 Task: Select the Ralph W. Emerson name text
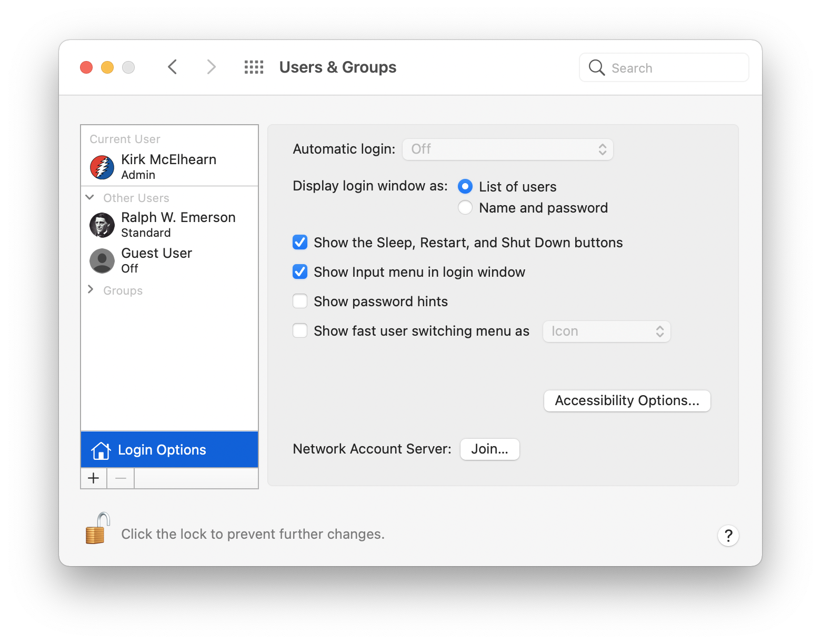pos(178,217)
